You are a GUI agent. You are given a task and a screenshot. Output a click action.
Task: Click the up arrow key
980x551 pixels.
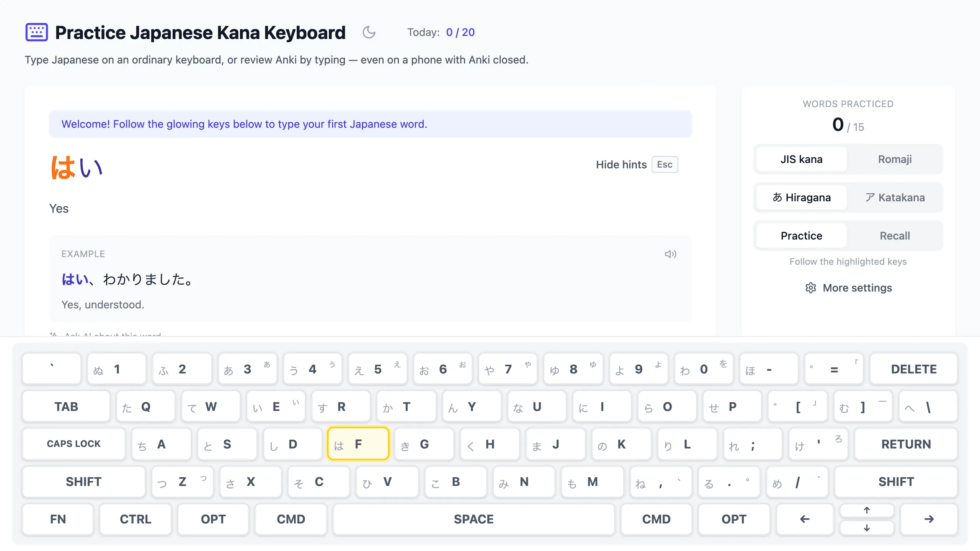click(x=867, y=510)
